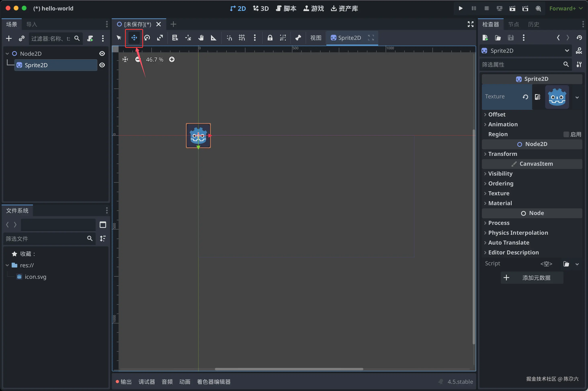Expand the Transform section
The width and height of the screenshot is (588, 391).
tap(503, 154)
